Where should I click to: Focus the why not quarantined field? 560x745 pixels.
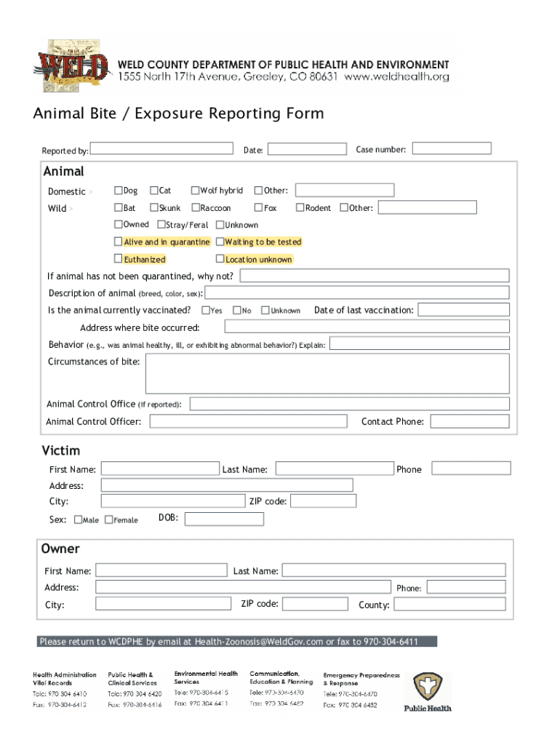(375, 276)
